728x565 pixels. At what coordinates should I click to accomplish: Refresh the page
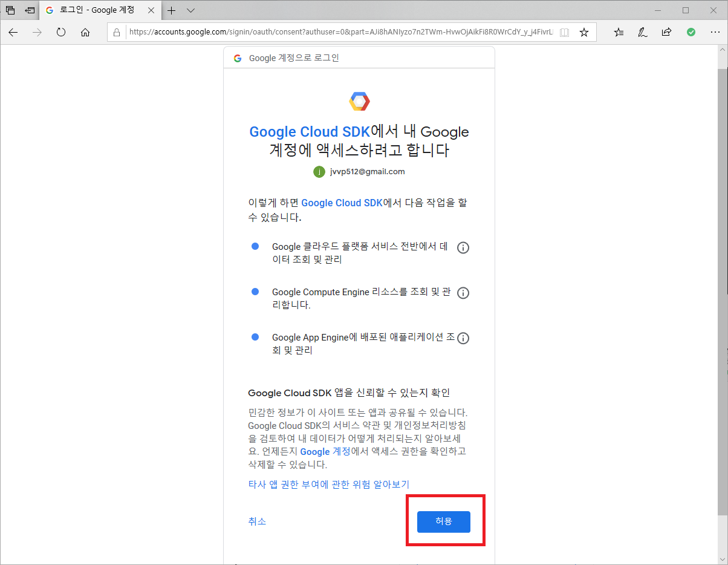tap(61, 33)
